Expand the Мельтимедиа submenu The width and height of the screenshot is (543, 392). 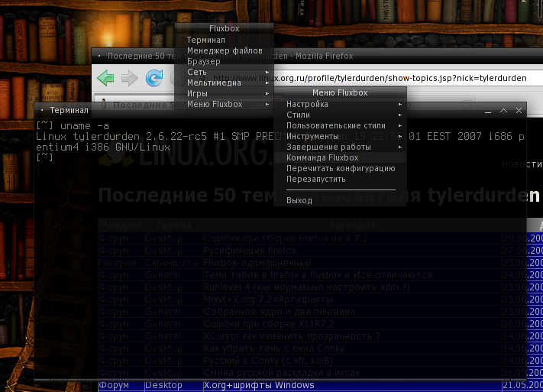click(224, 83)
